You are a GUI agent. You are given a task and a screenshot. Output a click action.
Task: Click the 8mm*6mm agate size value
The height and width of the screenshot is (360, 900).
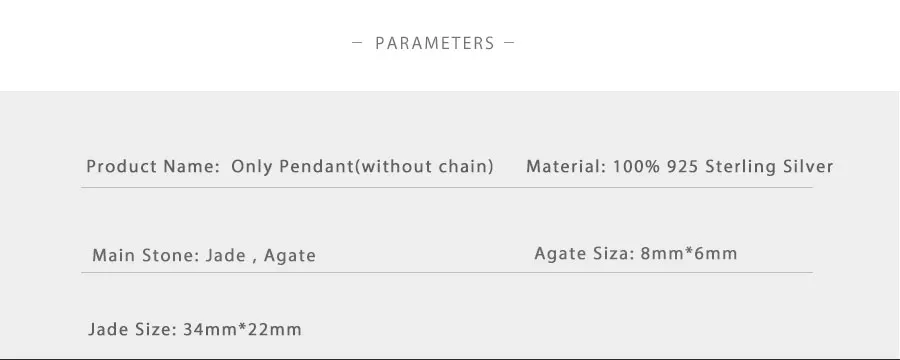coord(689,253)
